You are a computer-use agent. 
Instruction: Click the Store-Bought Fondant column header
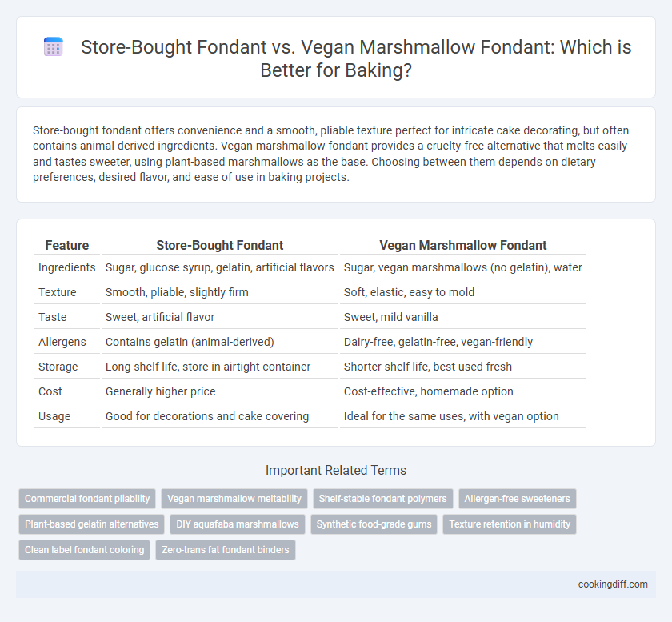point(220,246)
